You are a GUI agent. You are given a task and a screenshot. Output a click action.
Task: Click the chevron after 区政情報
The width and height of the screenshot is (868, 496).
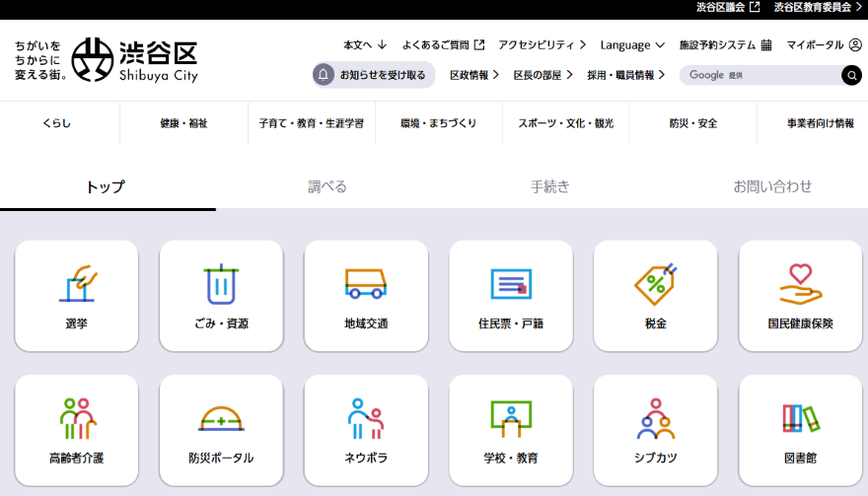tap(495, 75)
